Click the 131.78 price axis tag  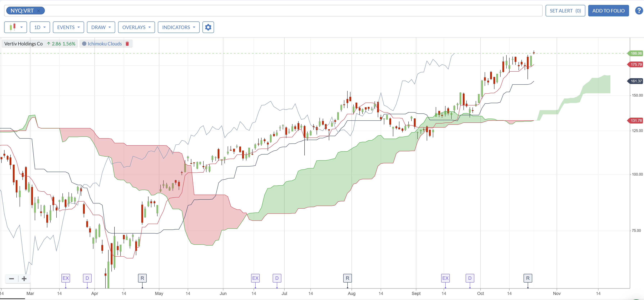coord(636,121)
